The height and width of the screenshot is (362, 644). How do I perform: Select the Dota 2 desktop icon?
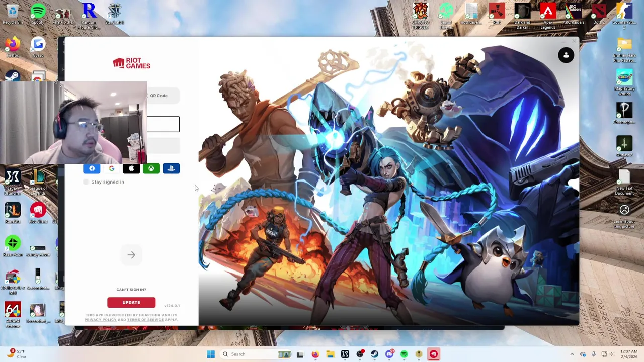pyautogui.click(x=599, y=14)
